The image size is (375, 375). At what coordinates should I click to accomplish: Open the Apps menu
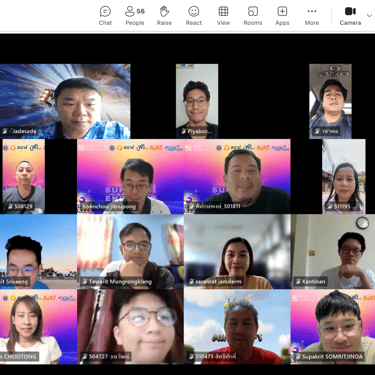[x=282, y=16]
